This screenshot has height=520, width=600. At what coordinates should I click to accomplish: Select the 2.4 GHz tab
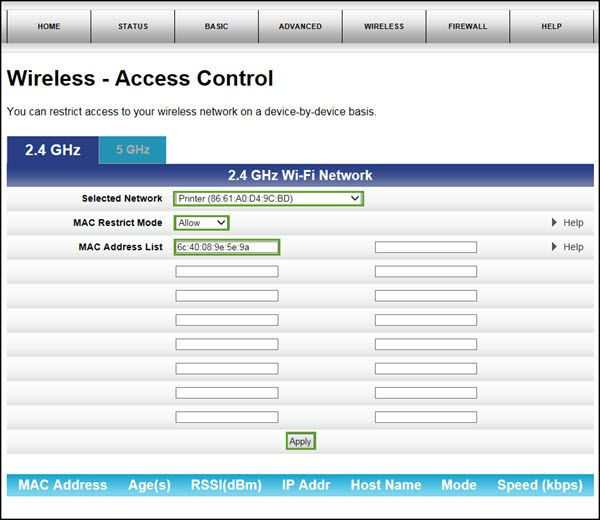point(52,150)
